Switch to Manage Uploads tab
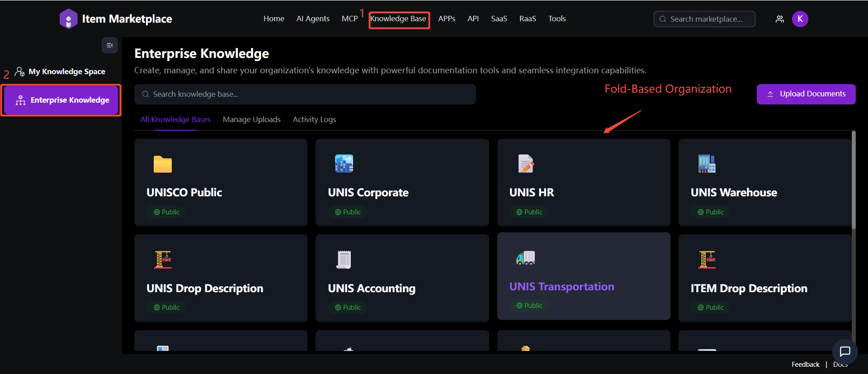 pyautogui.click(x=252, y=119)
